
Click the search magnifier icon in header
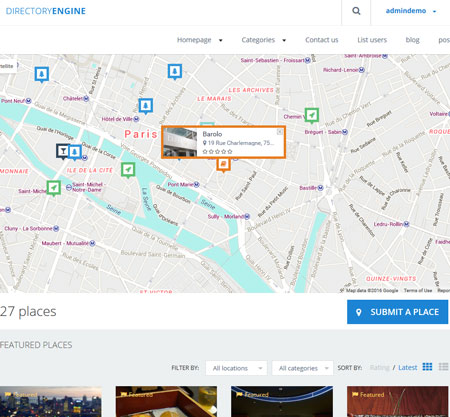[356, 11]
